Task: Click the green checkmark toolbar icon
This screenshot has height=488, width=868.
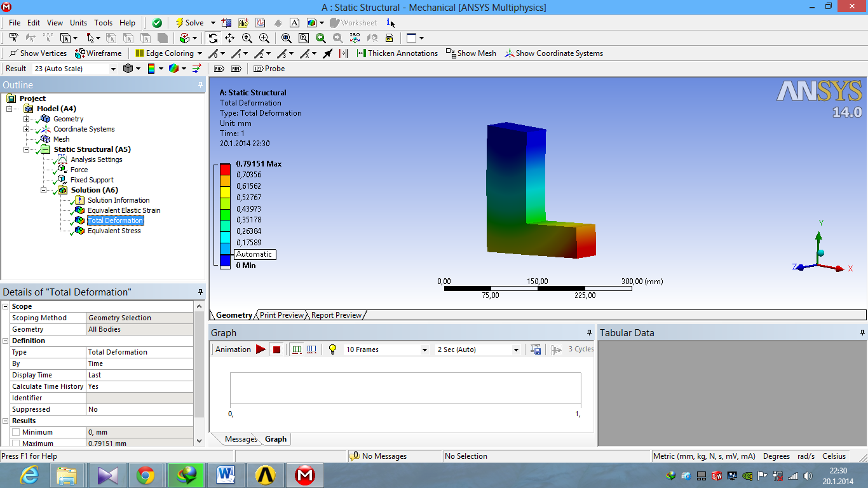Action: tap(157, 23)
